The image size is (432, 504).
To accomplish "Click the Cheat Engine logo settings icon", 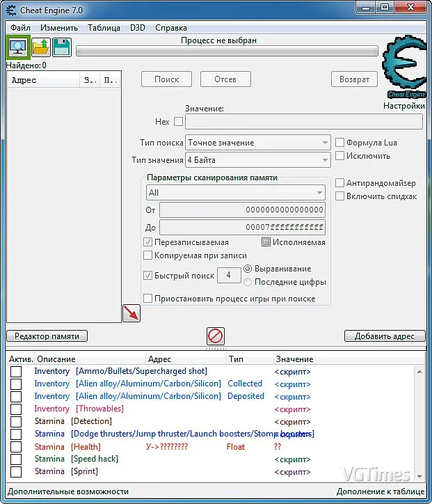I will (404, 68).
